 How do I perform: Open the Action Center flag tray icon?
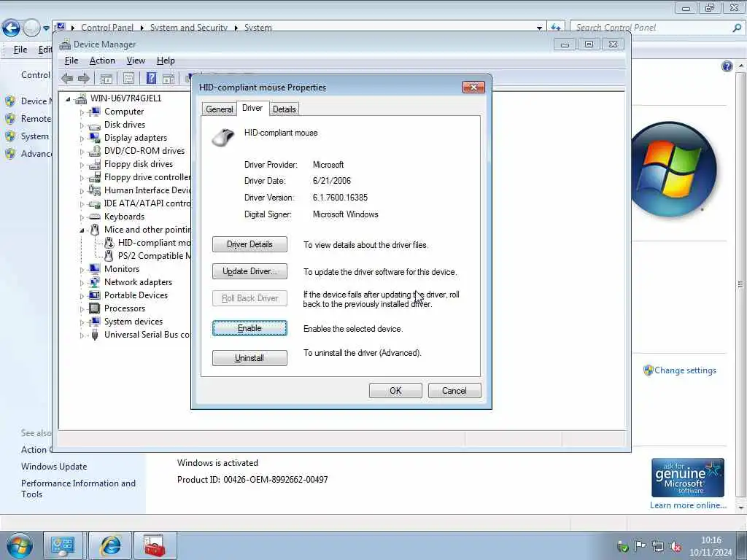(640, 546)
